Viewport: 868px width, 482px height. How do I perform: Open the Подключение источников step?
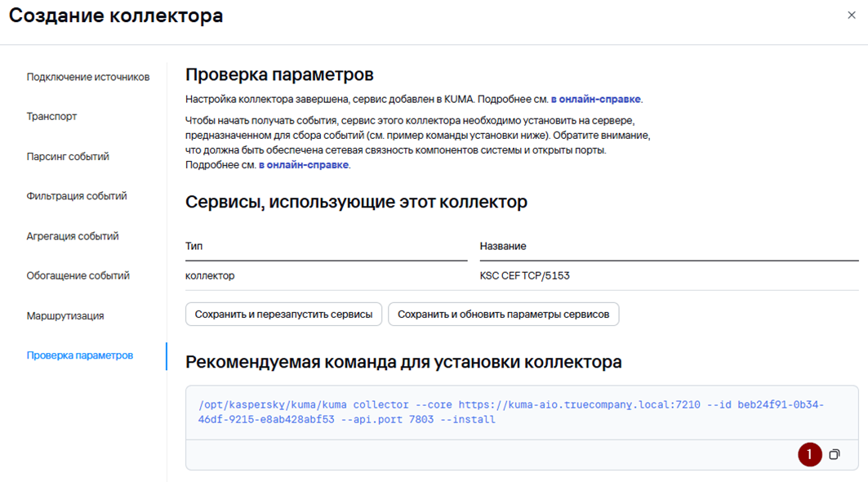coord(88,77)
